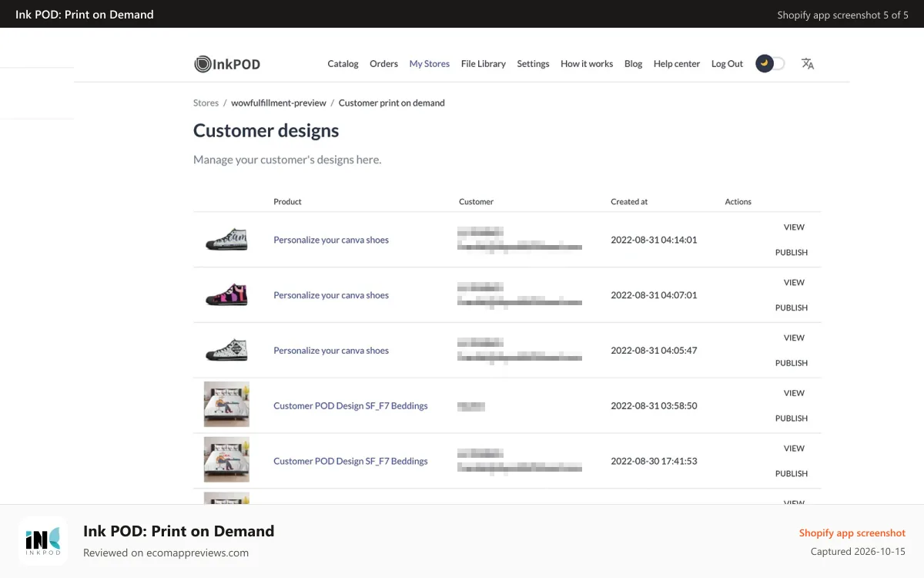Open the 04:14:01 canva shoes product link
924x578 pixels.
331,240
